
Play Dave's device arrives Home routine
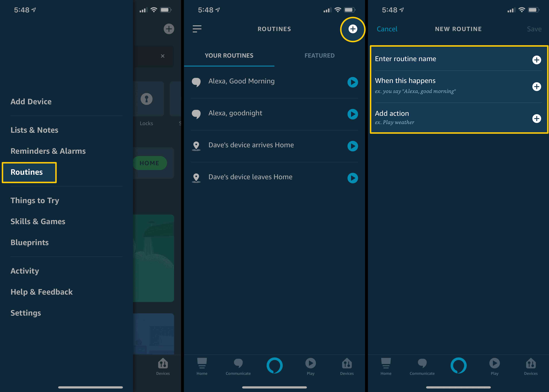click(353, 146)
